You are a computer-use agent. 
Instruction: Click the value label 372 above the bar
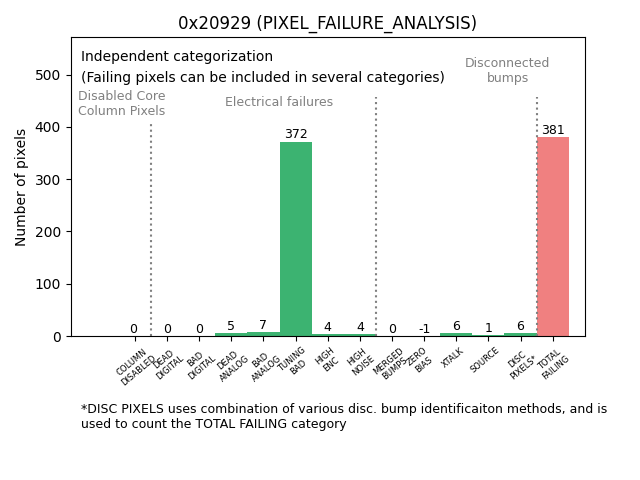296,134
